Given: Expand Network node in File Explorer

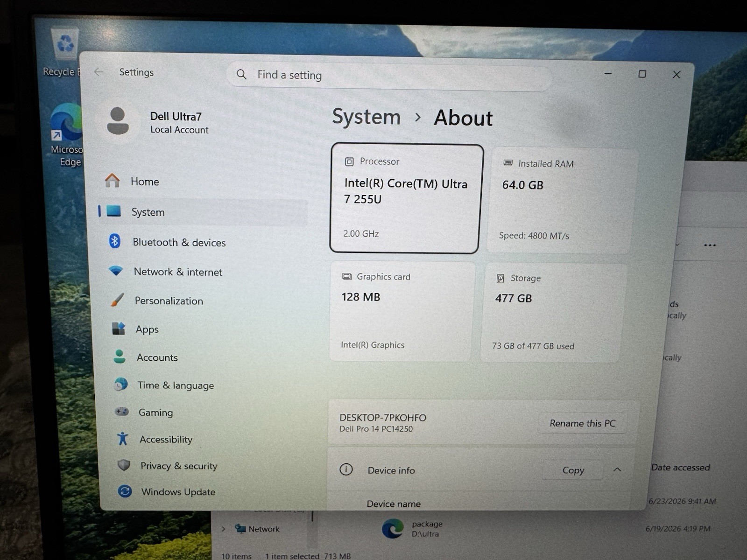Looking at the screenshot, I should coord(223,529).
